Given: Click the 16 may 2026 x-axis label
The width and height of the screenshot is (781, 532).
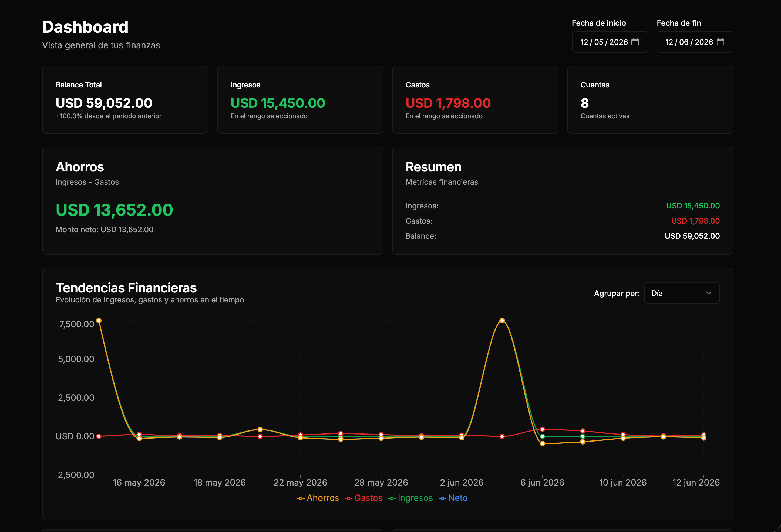Looking at the screenshot, I should [x=139, y=483].
